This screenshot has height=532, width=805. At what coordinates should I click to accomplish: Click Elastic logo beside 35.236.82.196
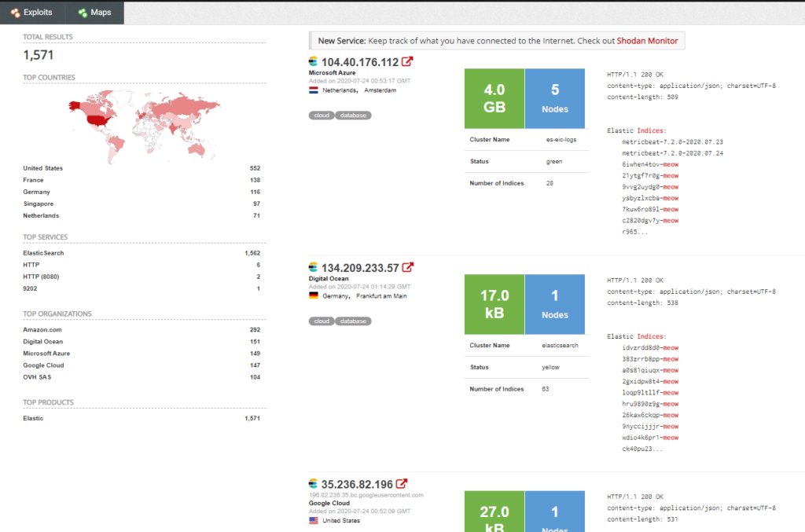point(313,484)
